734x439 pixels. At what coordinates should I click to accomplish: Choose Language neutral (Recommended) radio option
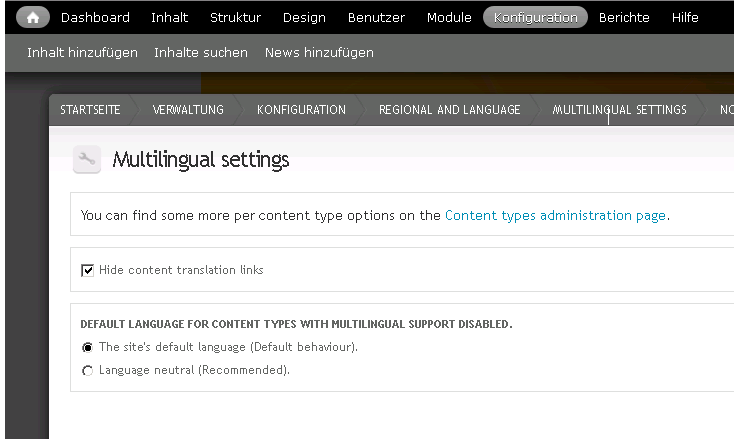click(88, 370)
